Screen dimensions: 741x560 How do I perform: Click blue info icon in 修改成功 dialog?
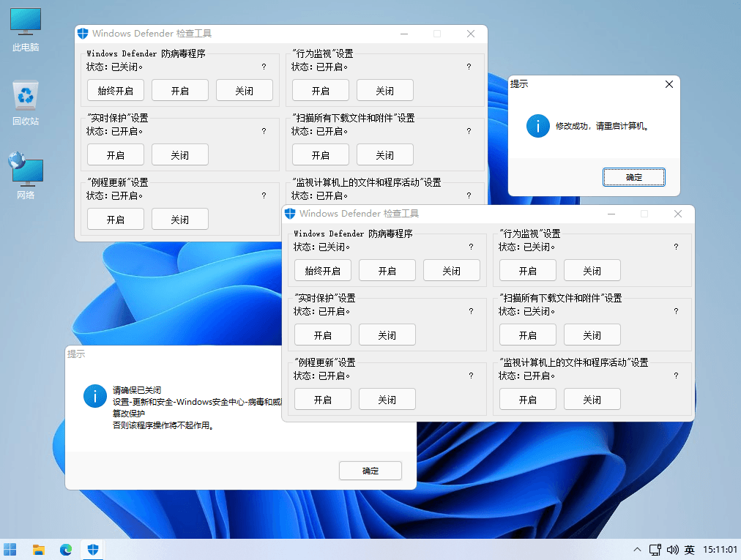click(x=537, y=126)
